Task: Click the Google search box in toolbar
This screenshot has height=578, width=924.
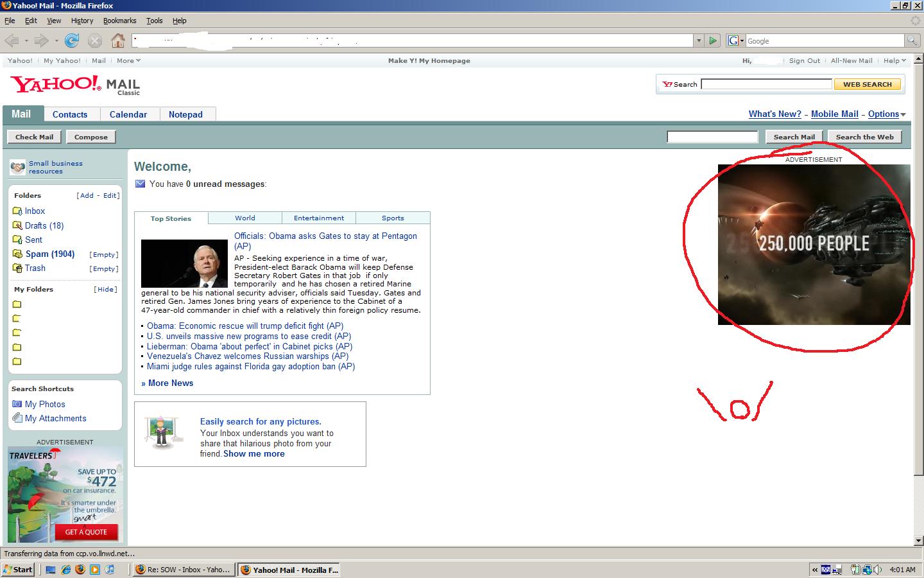Action: [x=825, y=40]
